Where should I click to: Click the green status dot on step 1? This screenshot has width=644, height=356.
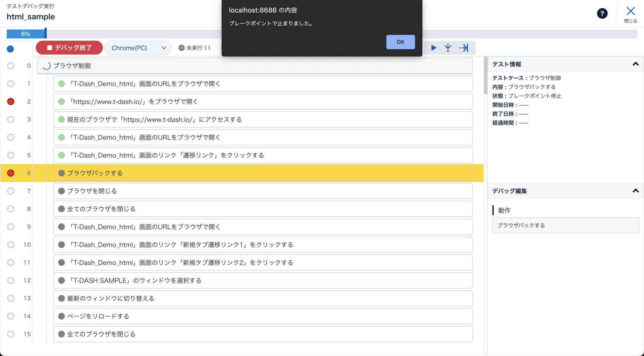tap(61, 84)
